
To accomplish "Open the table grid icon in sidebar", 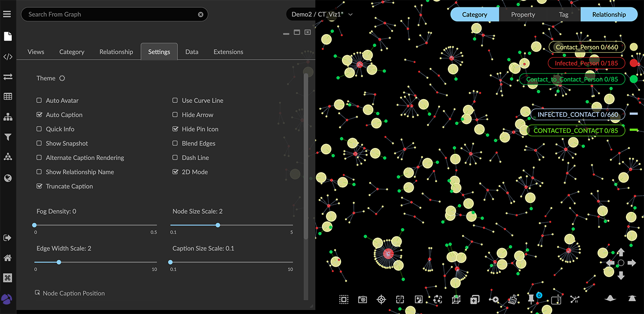I will click(x=7, y=97).
